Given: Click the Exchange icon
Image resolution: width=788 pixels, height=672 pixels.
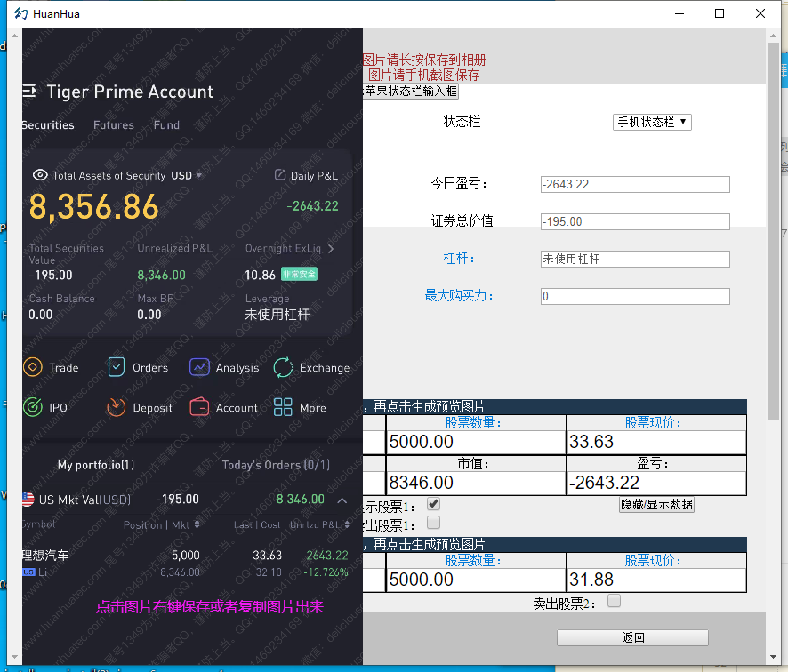Looking at the screenshot, I should click(284, 367).
